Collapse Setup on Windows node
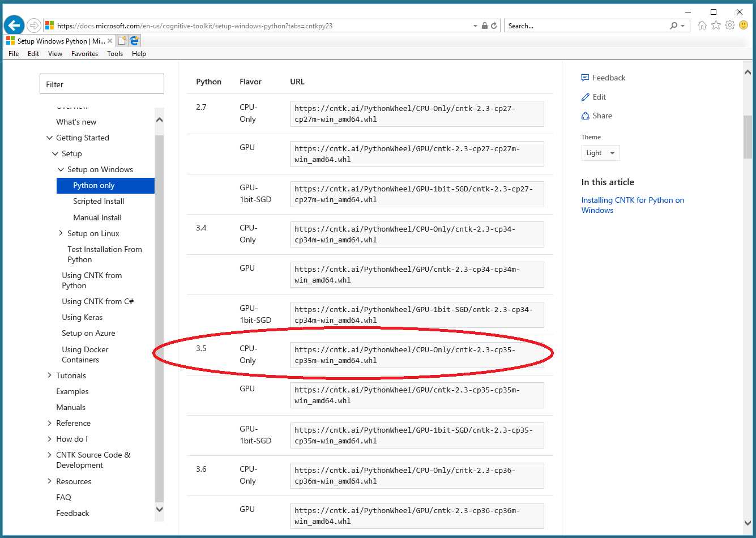756x538 pixels. pyautogui.click(x=61, y=169)
